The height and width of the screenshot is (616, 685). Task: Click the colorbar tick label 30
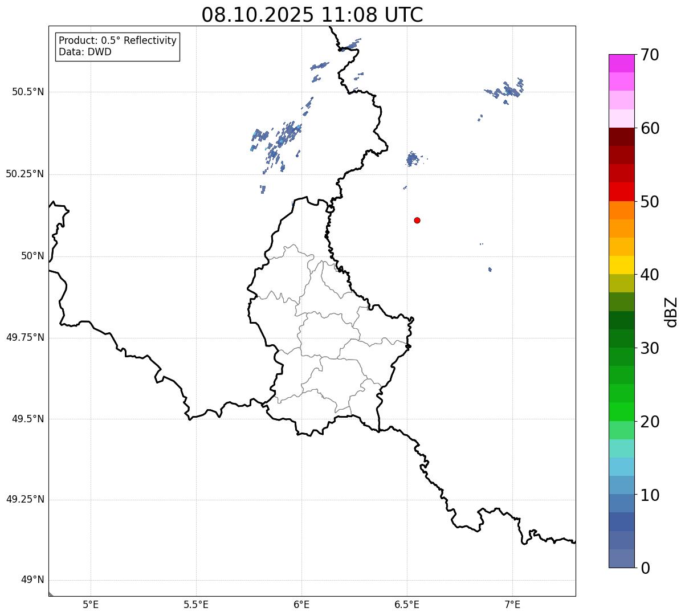(649, 348)
